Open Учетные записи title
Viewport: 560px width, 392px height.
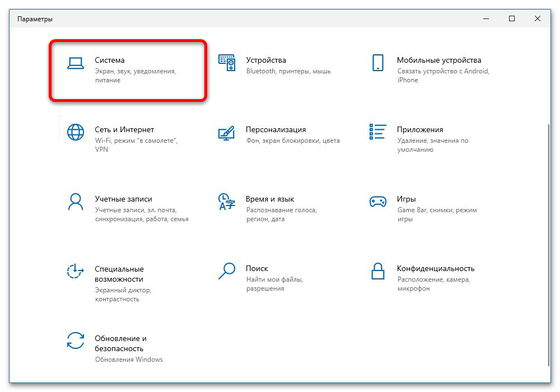click(124, 199)
